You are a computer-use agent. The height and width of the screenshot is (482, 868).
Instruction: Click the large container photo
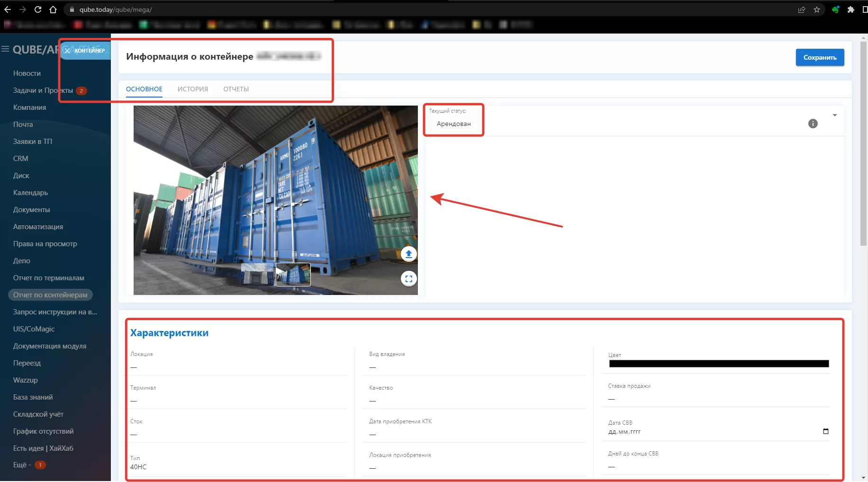point(276,200)
